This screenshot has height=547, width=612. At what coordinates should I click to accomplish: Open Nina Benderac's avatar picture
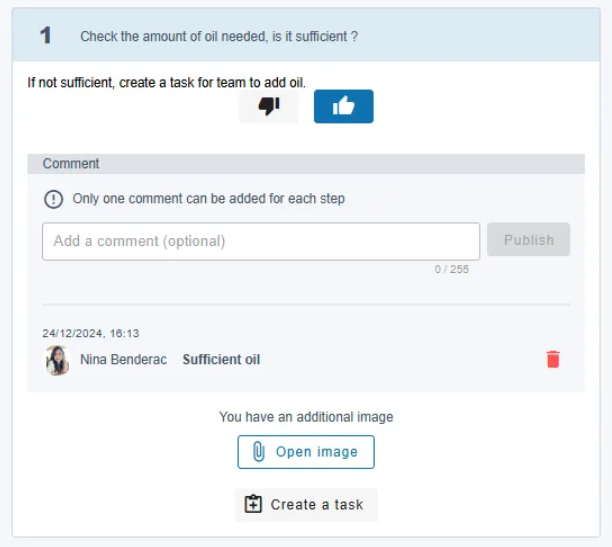click(57, 360)
